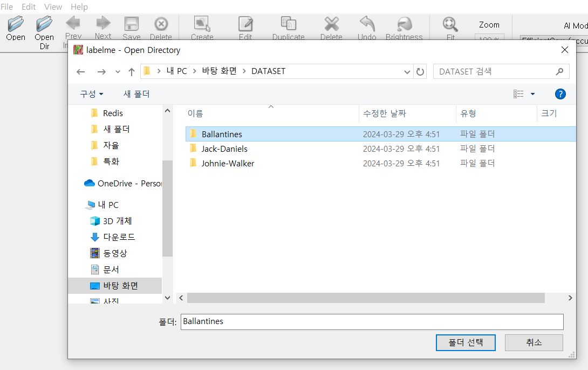
Task: Click 바탕 화면 in the address breadcrumb
Action: [x=220, y=71]
